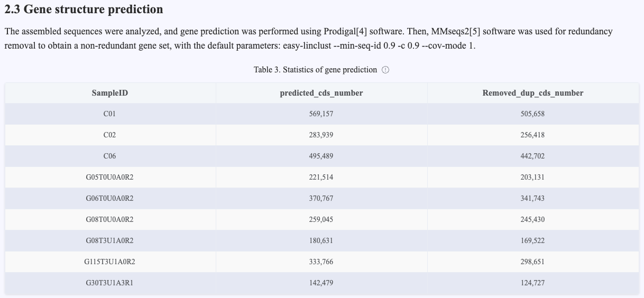
Task: Click the 124,727 value in last row
Action: (533, 283)
